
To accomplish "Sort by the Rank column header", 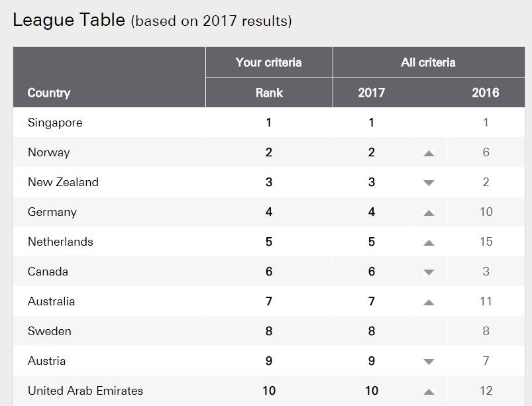I will (x=269, y=93).
